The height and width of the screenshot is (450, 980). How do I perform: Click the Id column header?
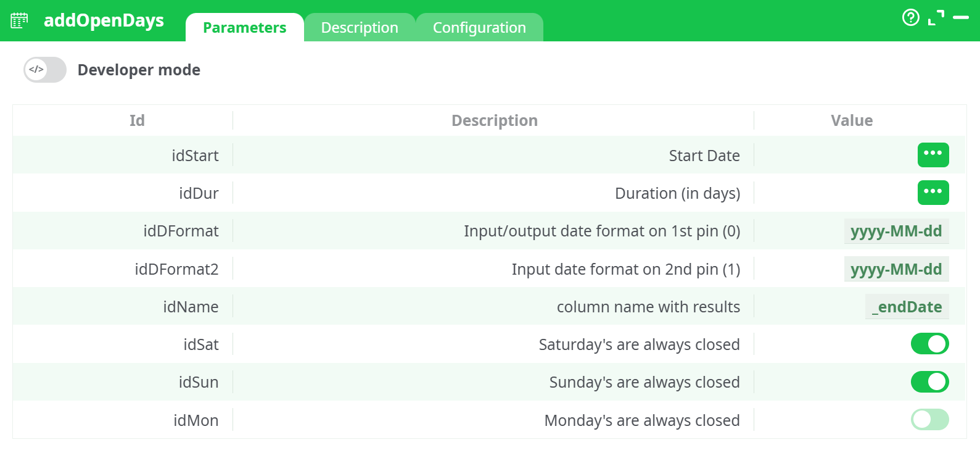[137, 120]
